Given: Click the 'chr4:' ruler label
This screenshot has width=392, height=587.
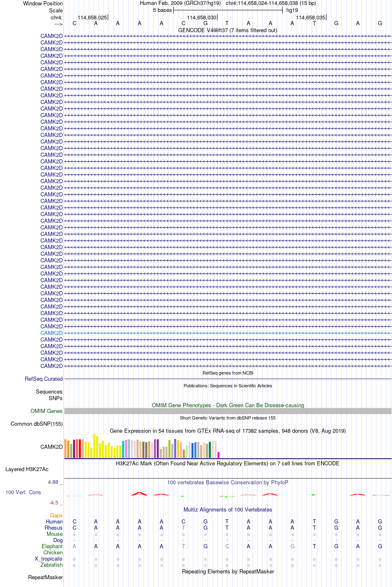Looking at the screenshot, I should click(x=57, y=17).
